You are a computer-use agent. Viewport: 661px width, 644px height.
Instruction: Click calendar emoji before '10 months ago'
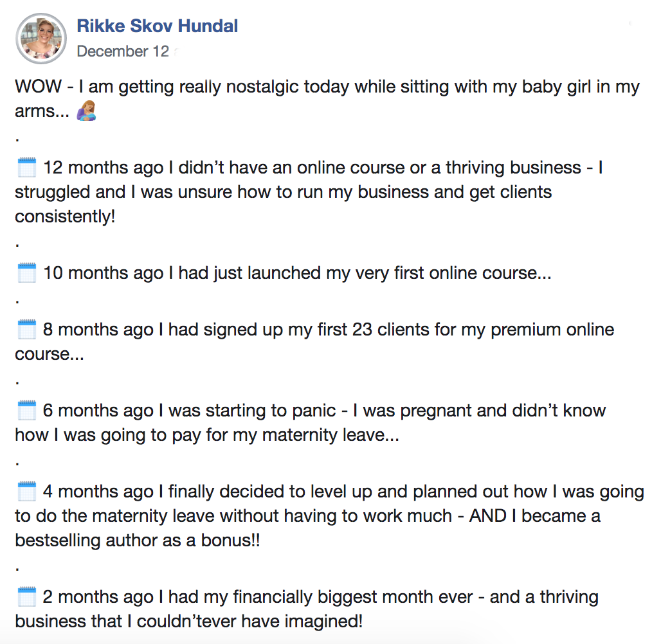click(26, 273)
